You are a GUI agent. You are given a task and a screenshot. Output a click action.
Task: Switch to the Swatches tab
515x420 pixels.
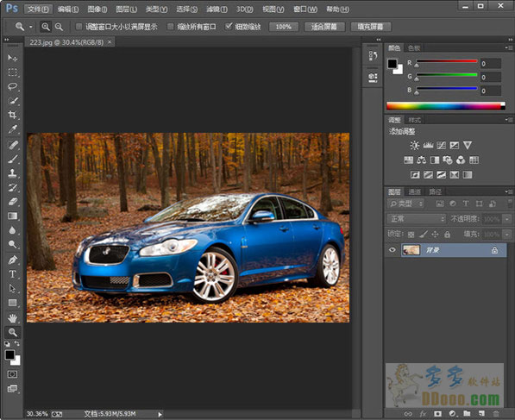[414, 48]
